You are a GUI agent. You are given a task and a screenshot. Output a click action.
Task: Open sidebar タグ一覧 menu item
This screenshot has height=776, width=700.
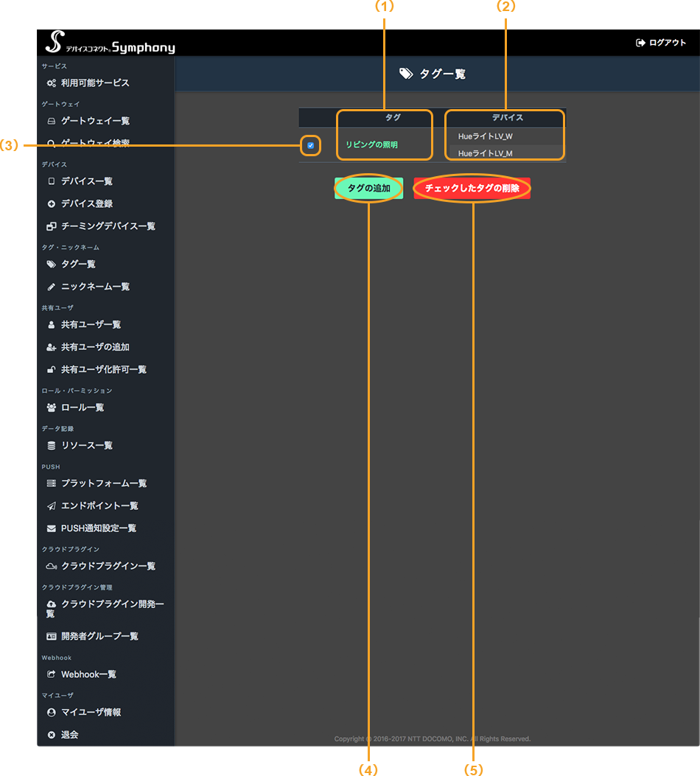click(x=78, y=265)
